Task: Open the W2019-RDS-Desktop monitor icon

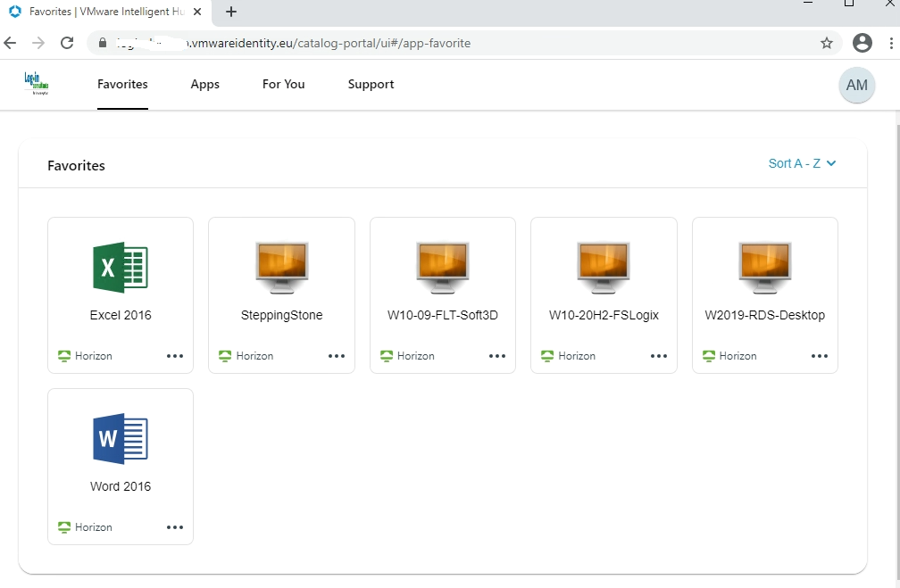Action: [765, 267]
